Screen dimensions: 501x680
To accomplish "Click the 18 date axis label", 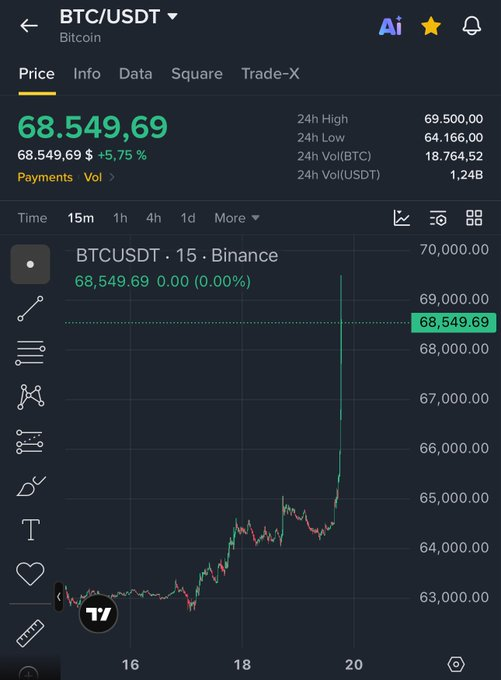I will (x=242, y=664).
